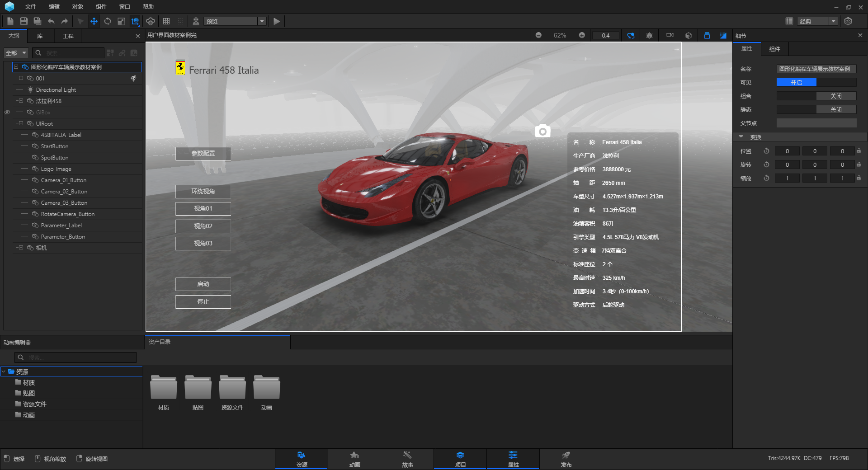868x470 pixels.
Task: Toggle the eye visibility of GIBox
Action: [7, 112]
